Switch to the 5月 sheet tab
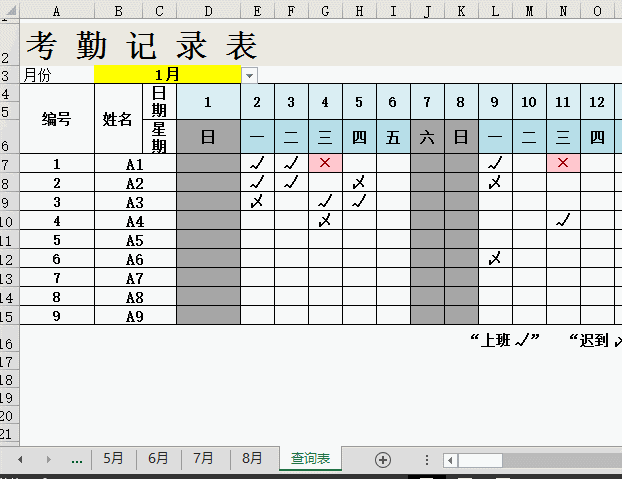The height and width of the screenshot is (479, 622). click(113, 459)
